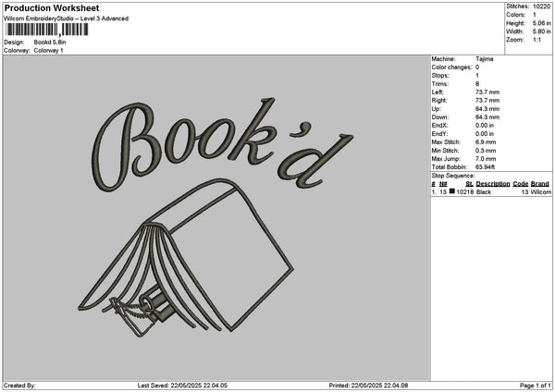Click the barcode under the worksheet title
The width and height of the screenshot is (555, 392).
click(47, 30)
